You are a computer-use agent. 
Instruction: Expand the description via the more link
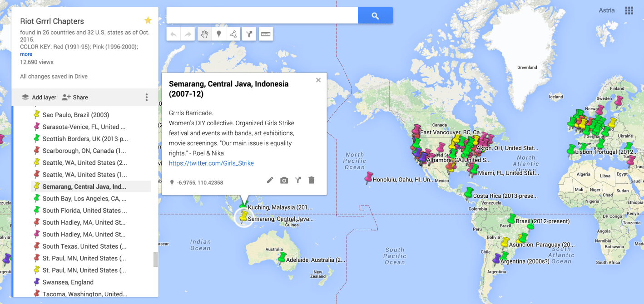click(x=26, y=54)
